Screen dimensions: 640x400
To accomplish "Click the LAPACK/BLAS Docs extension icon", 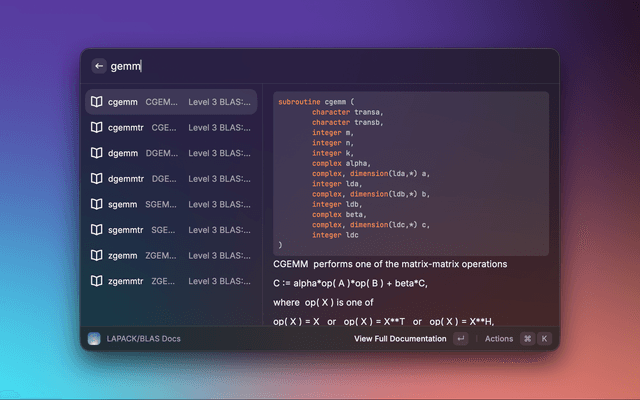I will [94, 339].
